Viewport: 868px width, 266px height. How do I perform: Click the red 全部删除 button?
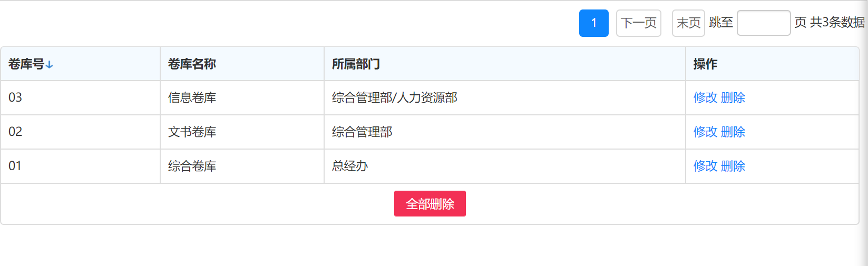click(430, 204)
